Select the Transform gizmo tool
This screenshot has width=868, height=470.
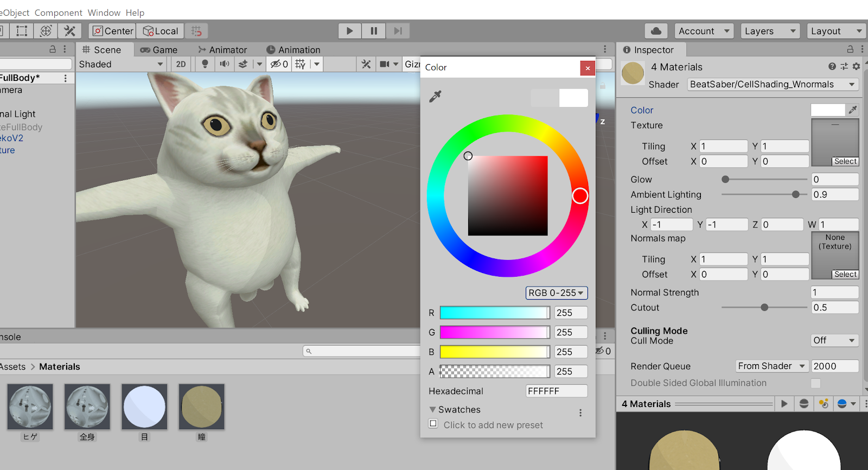[x=46, y=31]
